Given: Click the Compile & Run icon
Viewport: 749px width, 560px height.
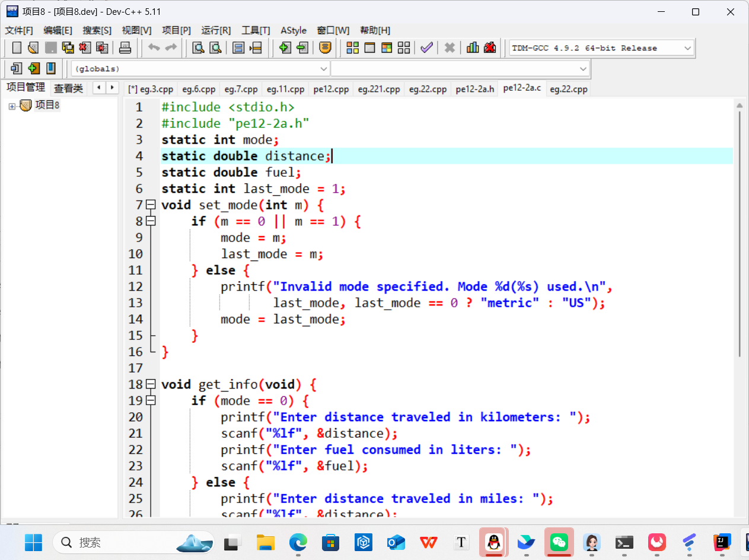Looking at the screenshot, I should 387,48.
